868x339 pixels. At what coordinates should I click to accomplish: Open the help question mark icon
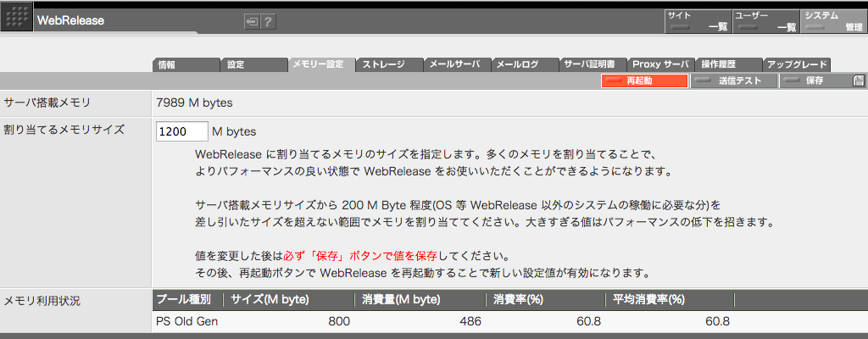[x=269, y=21]
